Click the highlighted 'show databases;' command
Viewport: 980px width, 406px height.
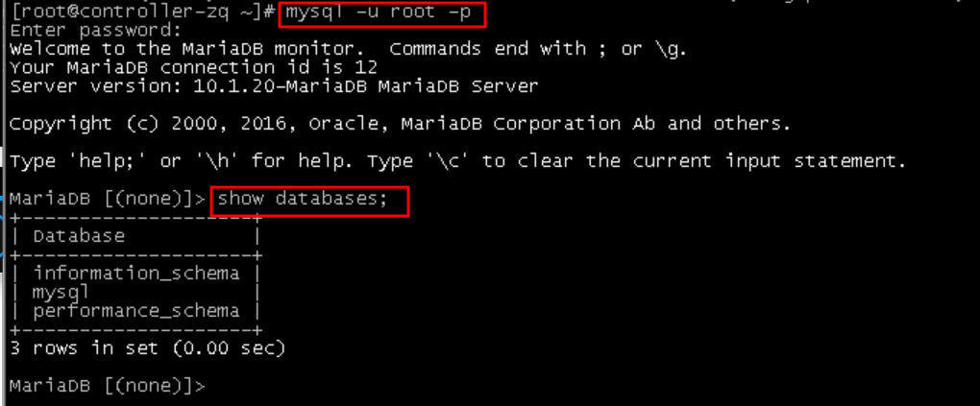303,200
